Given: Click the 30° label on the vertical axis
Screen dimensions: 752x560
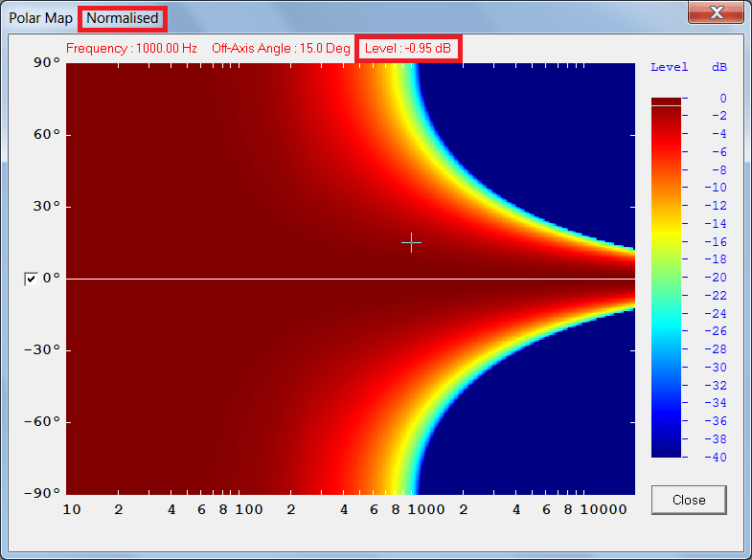Looking at the screenshot, I should [47, 207].
